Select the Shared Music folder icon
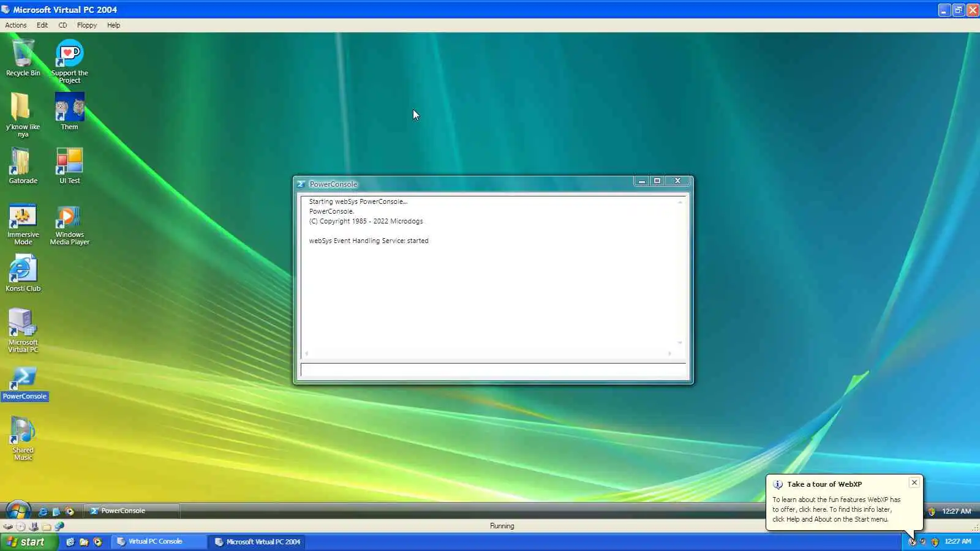This screenshot has height=551, width=980. click(23, 438)
